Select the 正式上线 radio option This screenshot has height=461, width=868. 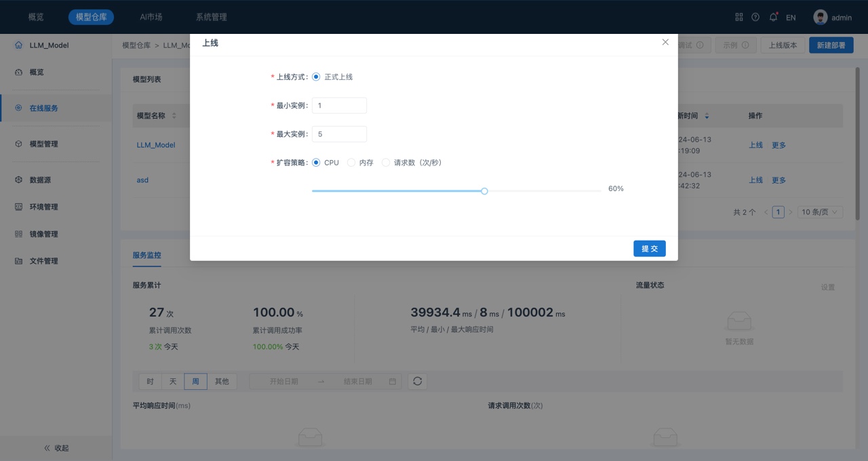coord(316,77)
